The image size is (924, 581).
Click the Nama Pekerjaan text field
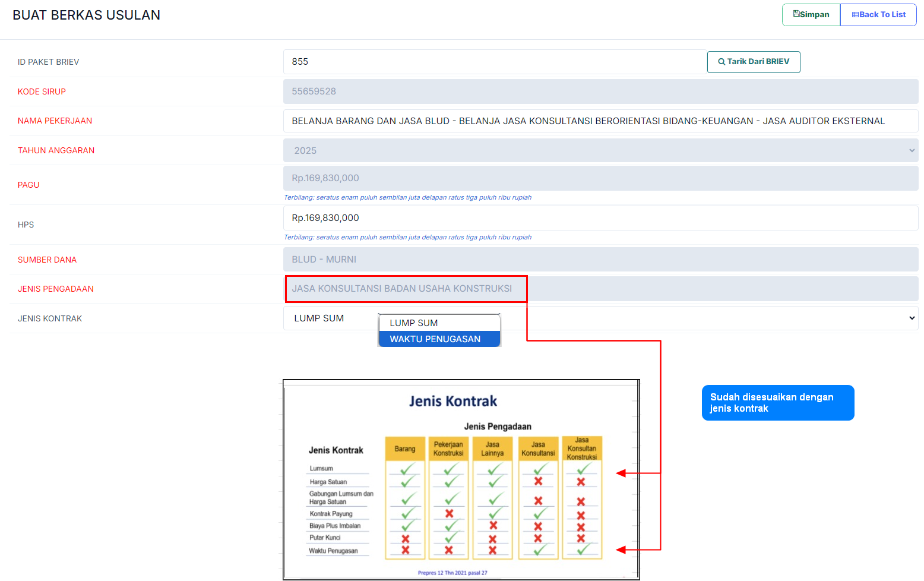pyautogui.click(x=600, y=121)
